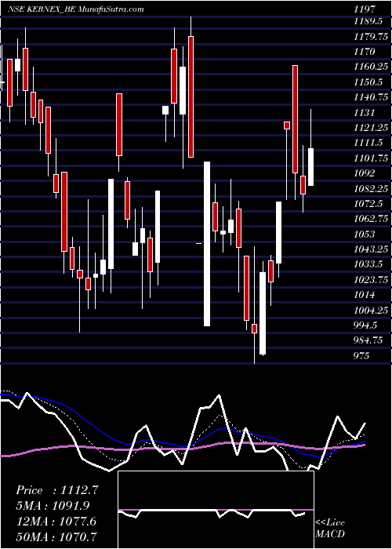This screenshot has height=549, width=392.
Task: Click the 1004.25 price axis label
Action: pyautogui.click(x=371, y=311)
